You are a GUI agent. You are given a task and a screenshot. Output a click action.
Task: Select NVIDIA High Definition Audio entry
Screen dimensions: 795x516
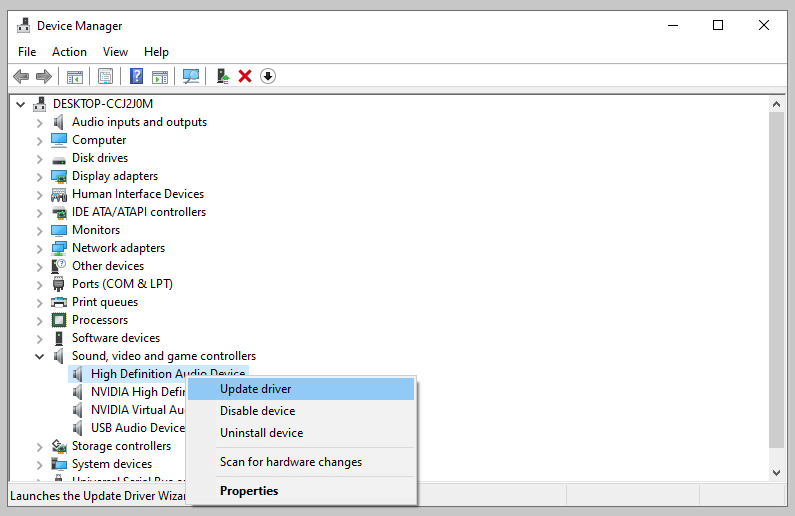(138, 392)
